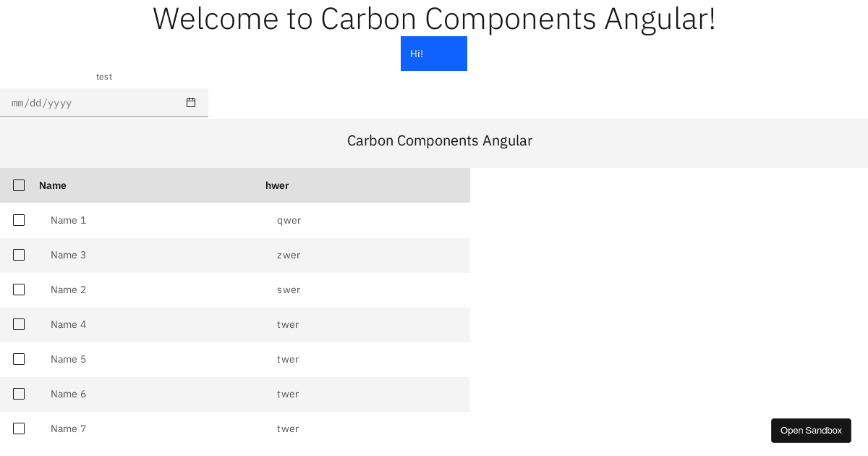Screen dimensions: 868x456
Task: Check the checkbox for Name 1
Action: click(19, 220)
